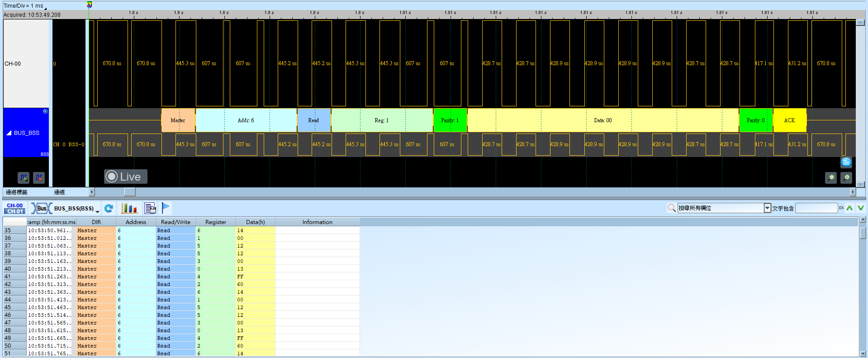868x358 pixels.
Task: Click the 'Reg: 1' decoded segment
Action: click(x=382, y=120)
